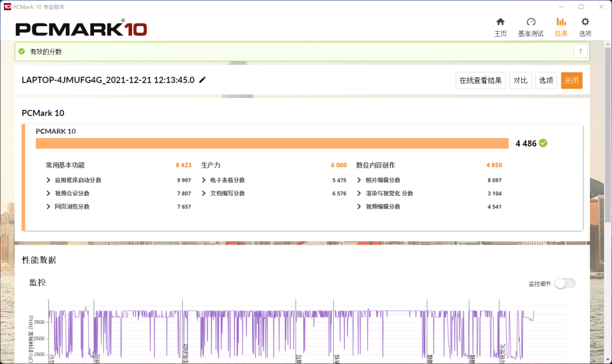Click the green check beside 有效的分数
Viewport: 612px width, 364px height.
pyautogui.click(x=22, y=51)
